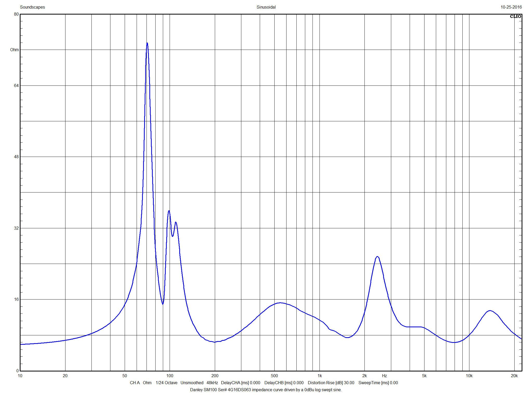The height and width of the screenshot is (399, 532).
Task: Click the Danley SM100 impedance curve caption
Action: click(266, 390)
